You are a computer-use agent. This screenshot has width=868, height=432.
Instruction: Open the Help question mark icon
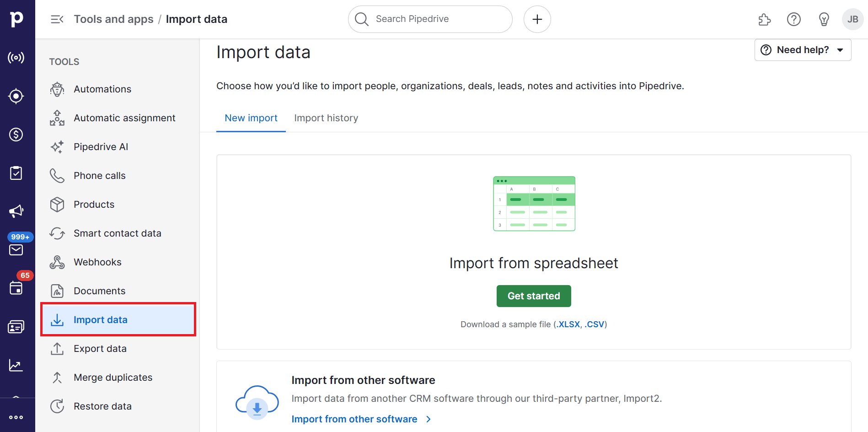(794, 19)
